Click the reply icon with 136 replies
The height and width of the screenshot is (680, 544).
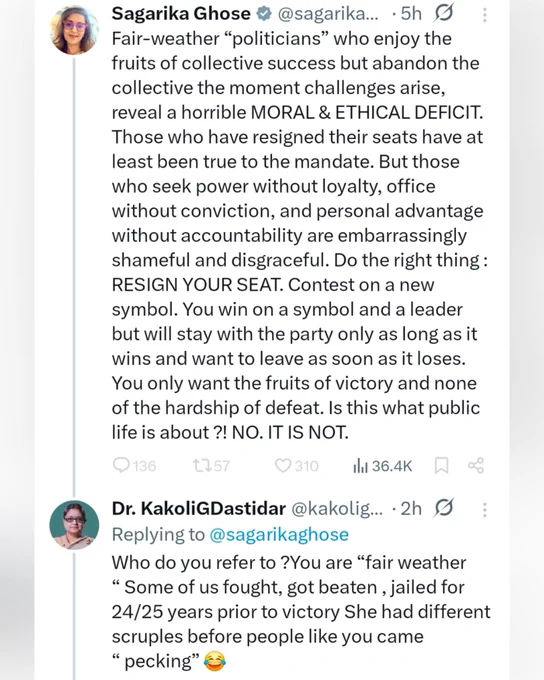coord(121,465)
